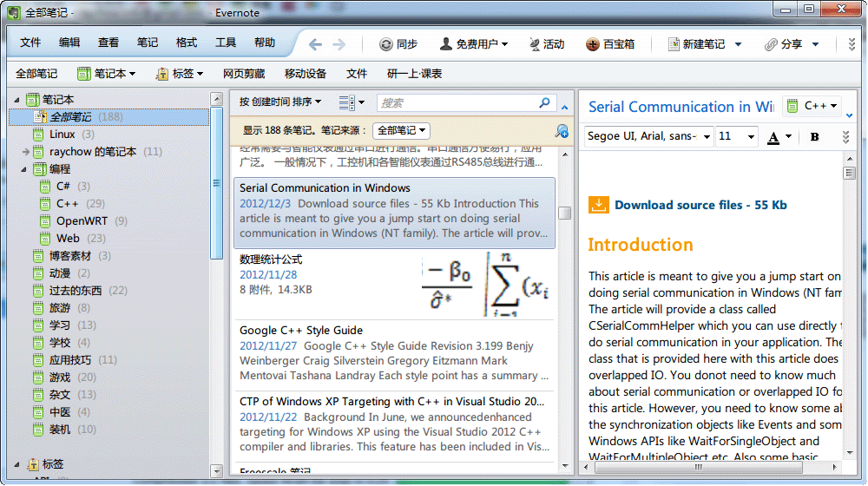
Task: Click the magnifier icon in search box
Action: tap(545, 102)
